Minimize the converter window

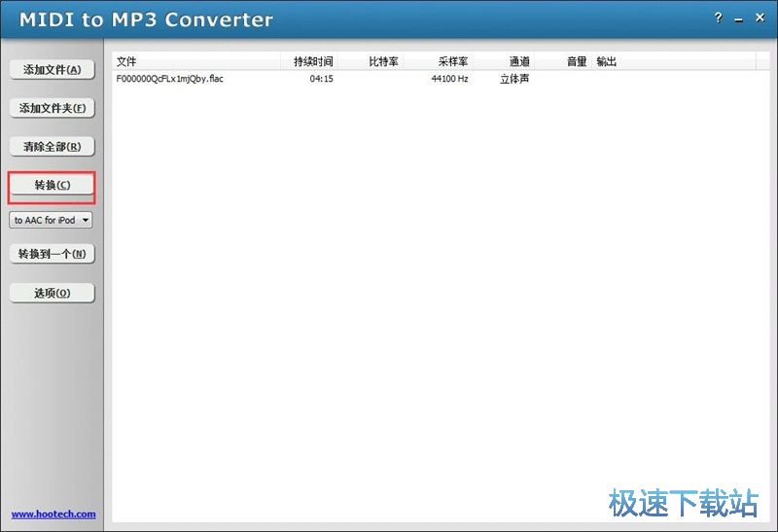tap(739, 18)
